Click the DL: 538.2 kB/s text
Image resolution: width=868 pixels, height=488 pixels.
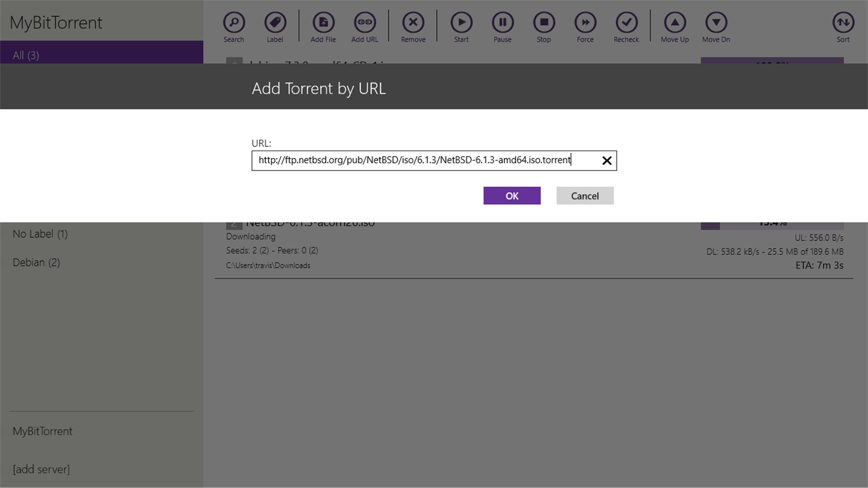click(x=775, y=252)
